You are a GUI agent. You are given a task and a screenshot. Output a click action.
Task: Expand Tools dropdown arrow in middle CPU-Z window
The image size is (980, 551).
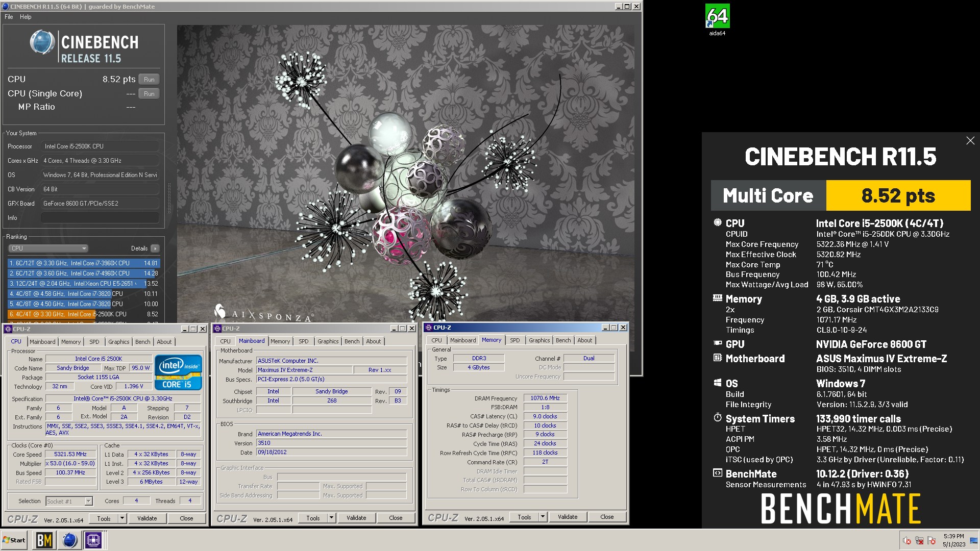coord(331,518)
